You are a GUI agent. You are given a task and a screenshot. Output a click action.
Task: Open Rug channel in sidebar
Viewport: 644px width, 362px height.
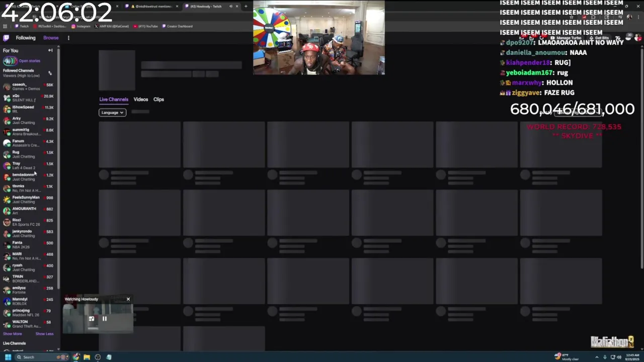click(x=28, y=154)
